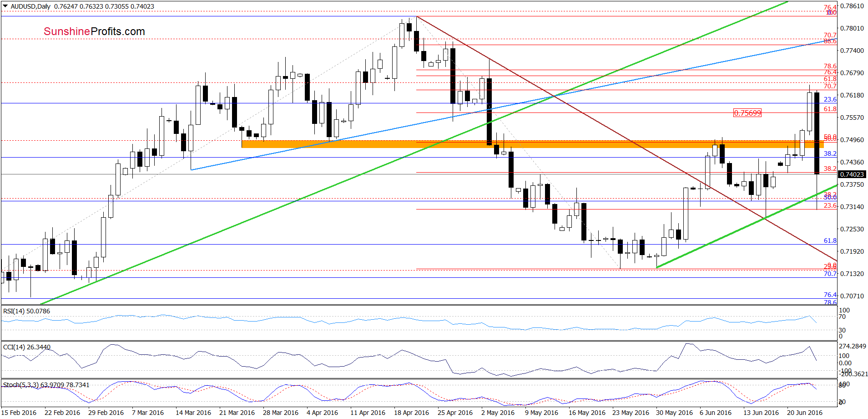Select the 15 Feb 2016 date label

19,413
